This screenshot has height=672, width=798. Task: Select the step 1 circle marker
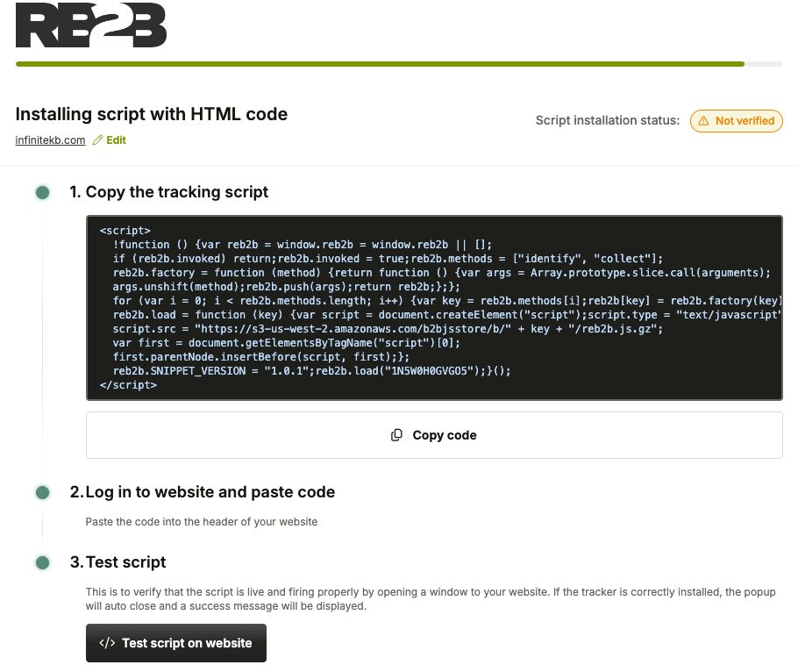tap(42, 192)
